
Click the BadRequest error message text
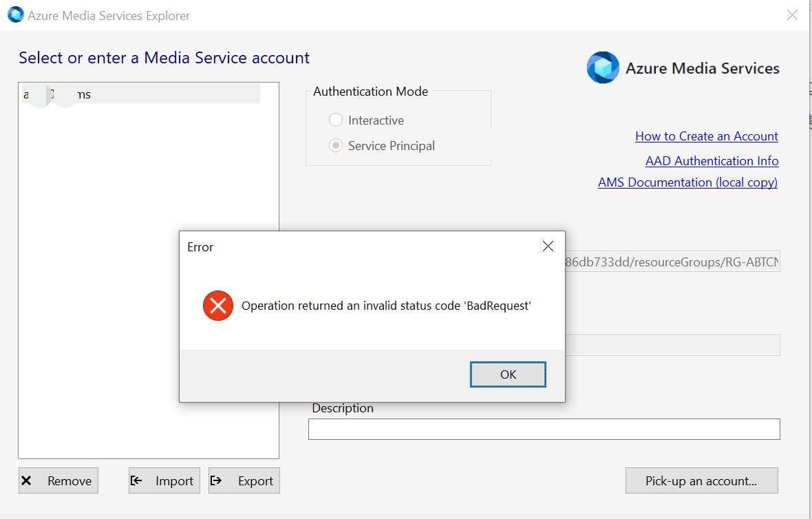tap(386, 306)
